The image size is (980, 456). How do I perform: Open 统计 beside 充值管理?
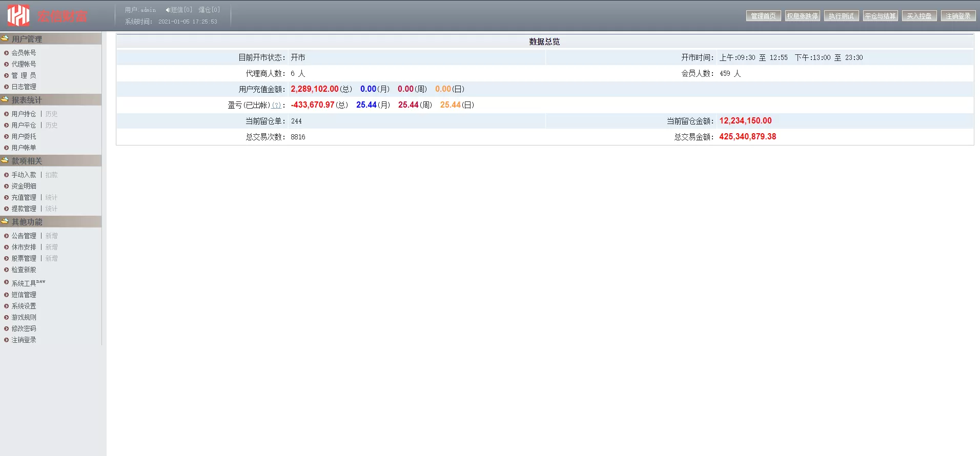coord(51,197)
